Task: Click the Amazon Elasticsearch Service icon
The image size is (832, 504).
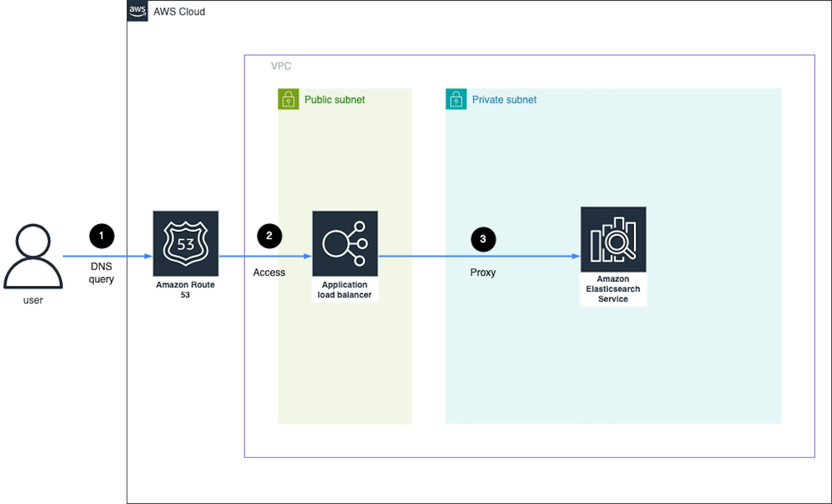Action: pyautogui.click(x=613, y=239)
